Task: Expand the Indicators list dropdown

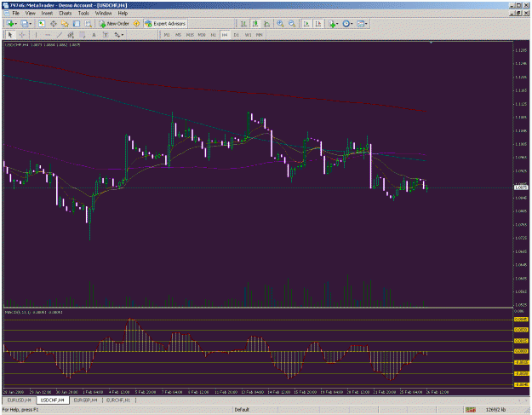Action: [337, 24]
